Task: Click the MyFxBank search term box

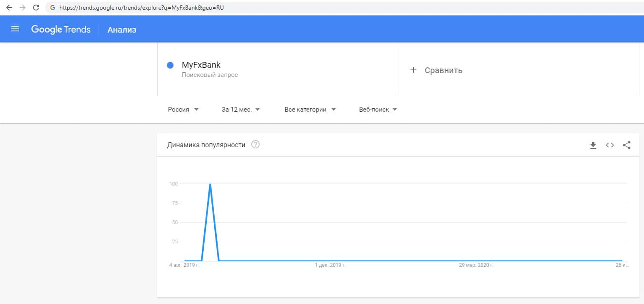Action: click(201, 65)
